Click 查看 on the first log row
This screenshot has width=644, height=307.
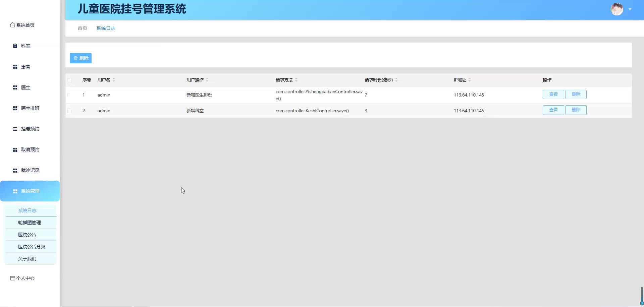[x=553, y=94]
